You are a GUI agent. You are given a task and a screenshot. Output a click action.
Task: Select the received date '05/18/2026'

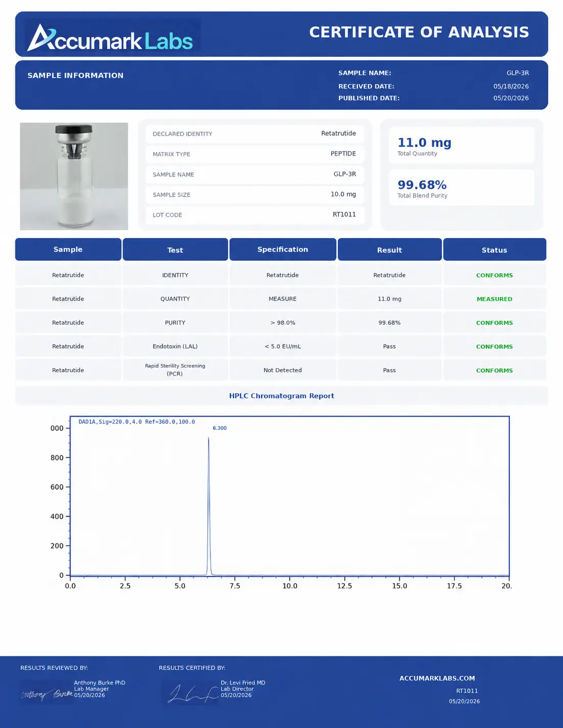511,86
